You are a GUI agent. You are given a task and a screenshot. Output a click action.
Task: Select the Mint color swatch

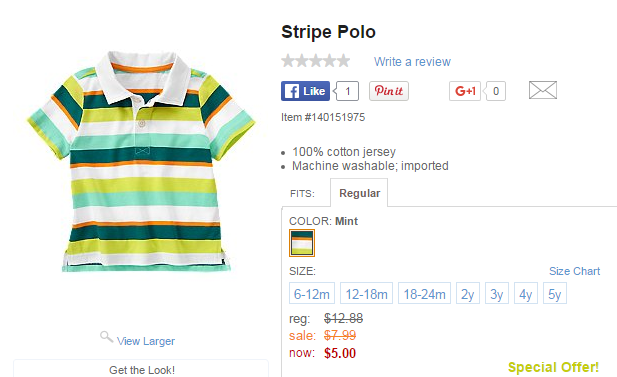pos(302,243)
